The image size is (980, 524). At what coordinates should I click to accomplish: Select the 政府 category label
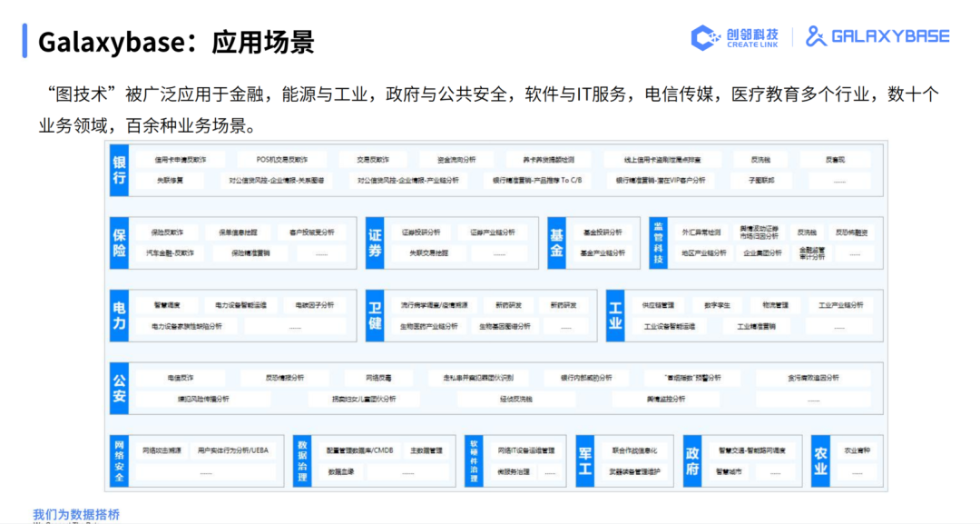(x=692, y=461)
